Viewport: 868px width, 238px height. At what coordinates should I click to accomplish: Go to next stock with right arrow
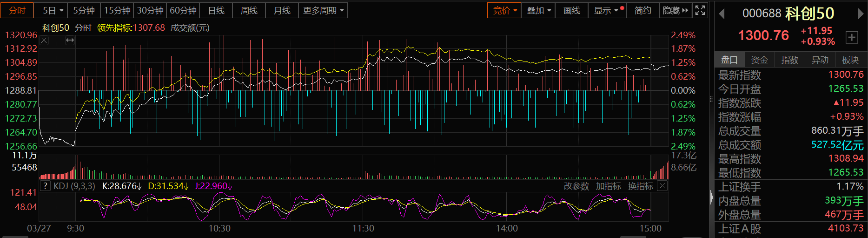(861, 14)
